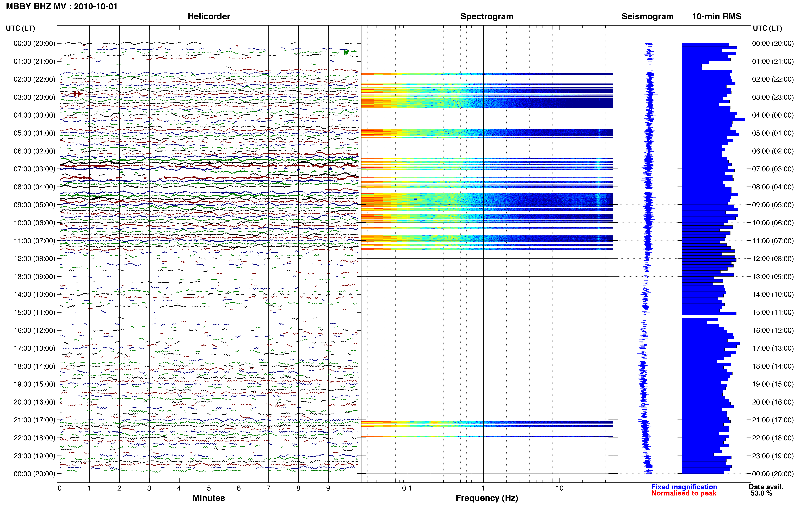Select the Spectrogram panel heading
The width and height of the screenshot is (812, 508).
point(487,16)
